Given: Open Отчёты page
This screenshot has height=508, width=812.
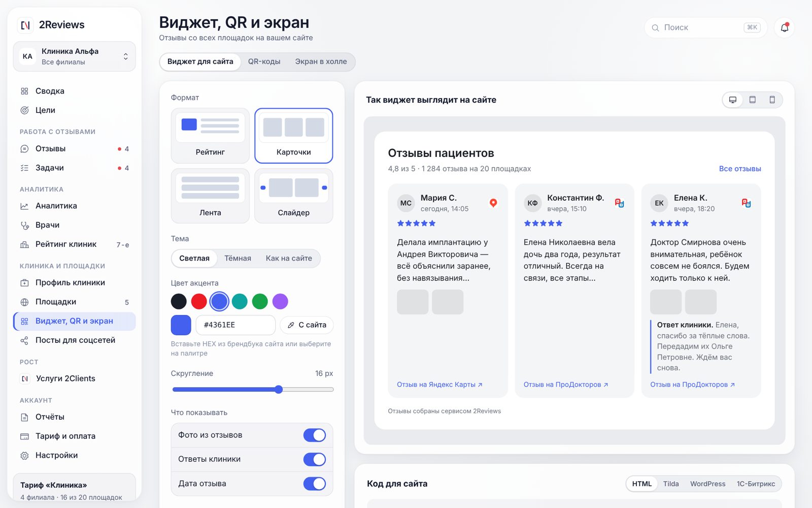Looking at the screenshot, I should 74,417.
